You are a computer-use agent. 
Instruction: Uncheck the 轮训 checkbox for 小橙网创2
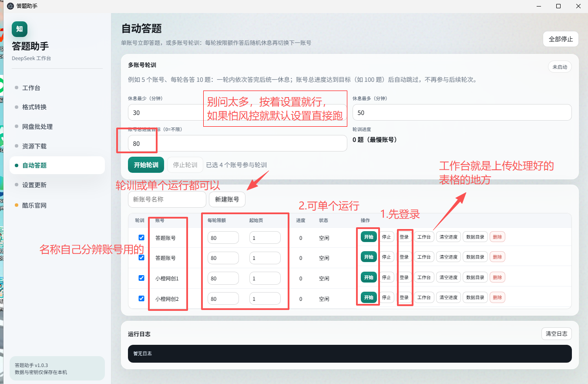[141, 299]
